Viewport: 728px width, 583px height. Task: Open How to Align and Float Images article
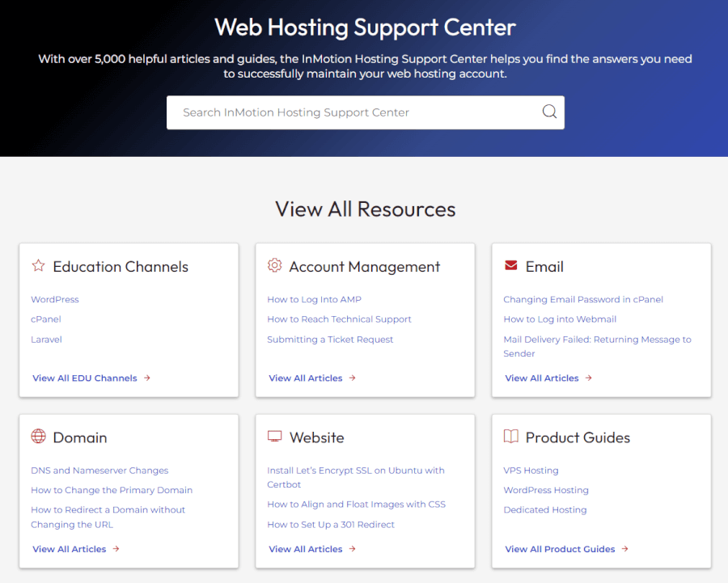(356, 504)
